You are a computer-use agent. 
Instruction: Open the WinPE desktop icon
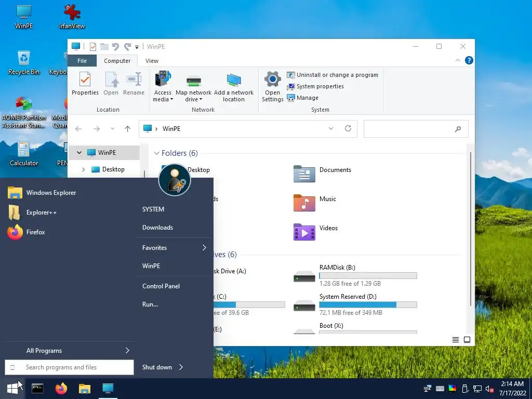click(x=24, y=17)
